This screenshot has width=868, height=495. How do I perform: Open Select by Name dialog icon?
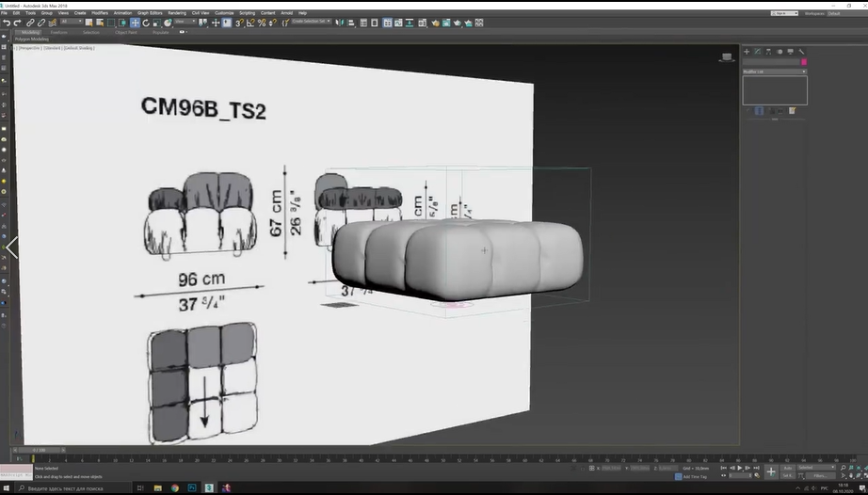(100, 23)
